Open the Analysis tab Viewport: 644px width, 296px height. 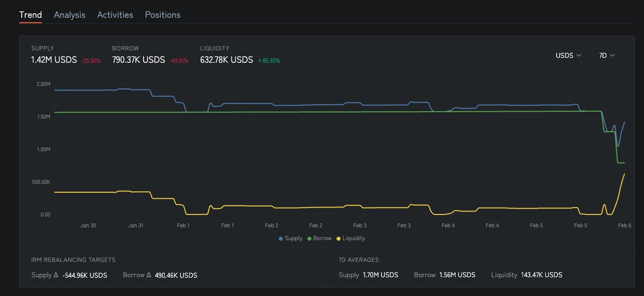(70, 15)
